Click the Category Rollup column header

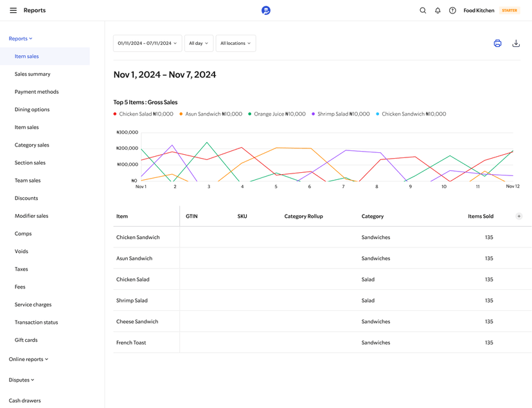pyautogui.click(x=304, y=217)
